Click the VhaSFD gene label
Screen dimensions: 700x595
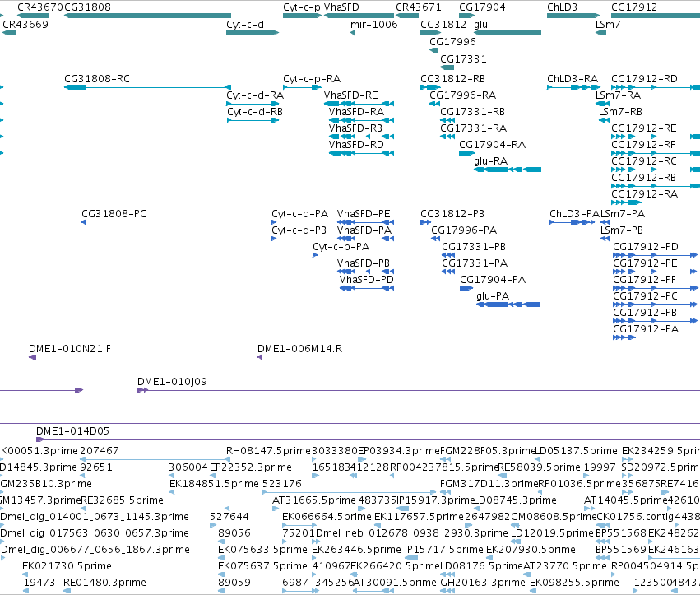pyautogui.click(x=341, y=7)
